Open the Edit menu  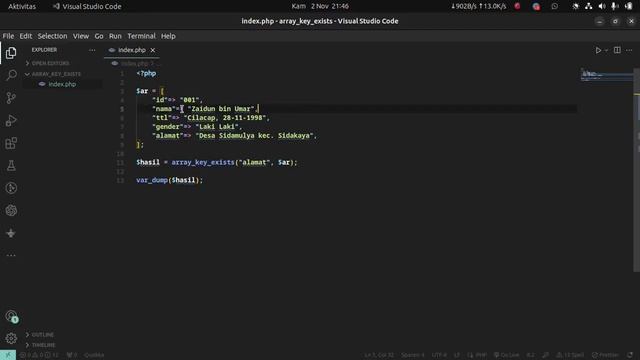pos(25,36)
